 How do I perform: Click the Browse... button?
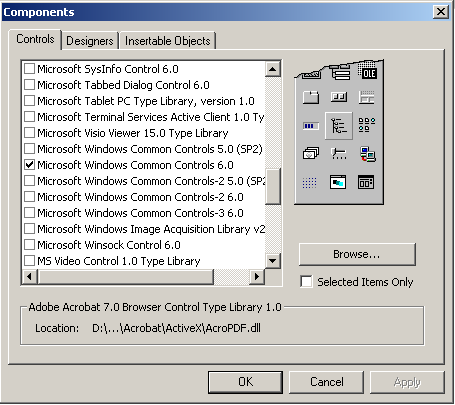click(357, 254)
